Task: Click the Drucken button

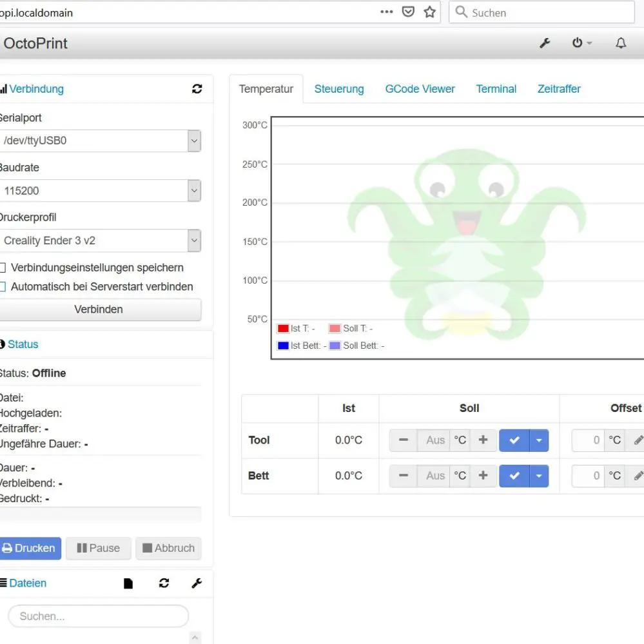Action: [30, 549]
